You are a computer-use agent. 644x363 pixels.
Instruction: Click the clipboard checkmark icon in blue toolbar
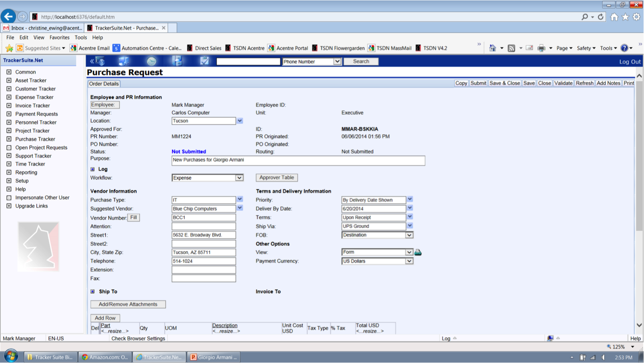205,61
